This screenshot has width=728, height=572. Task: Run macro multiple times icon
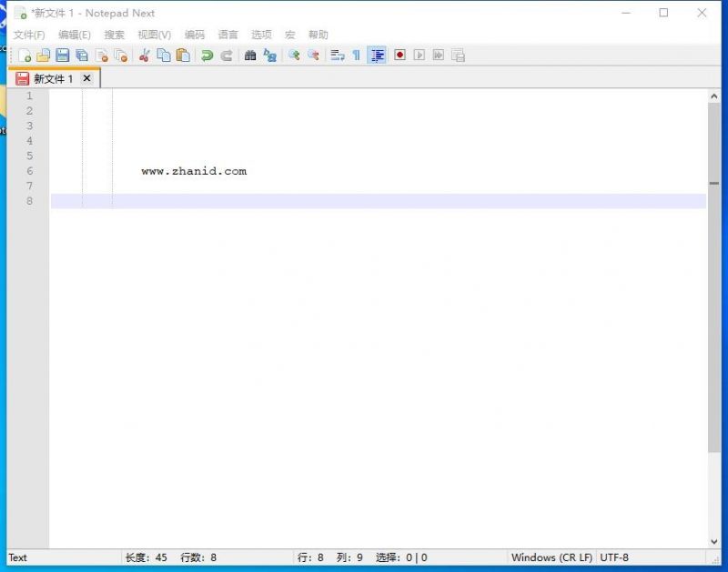point(439,55)
